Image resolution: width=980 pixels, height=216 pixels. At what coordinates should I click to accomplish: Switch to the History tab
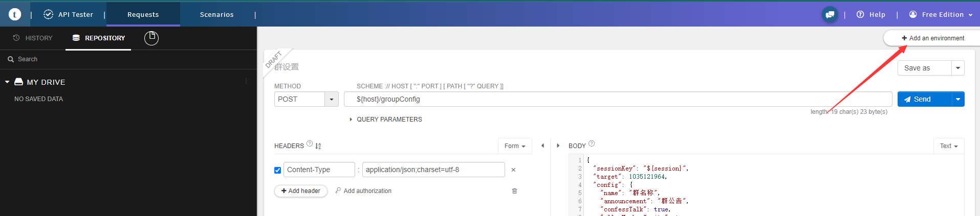pyautogui.click(x=33, y=38)
